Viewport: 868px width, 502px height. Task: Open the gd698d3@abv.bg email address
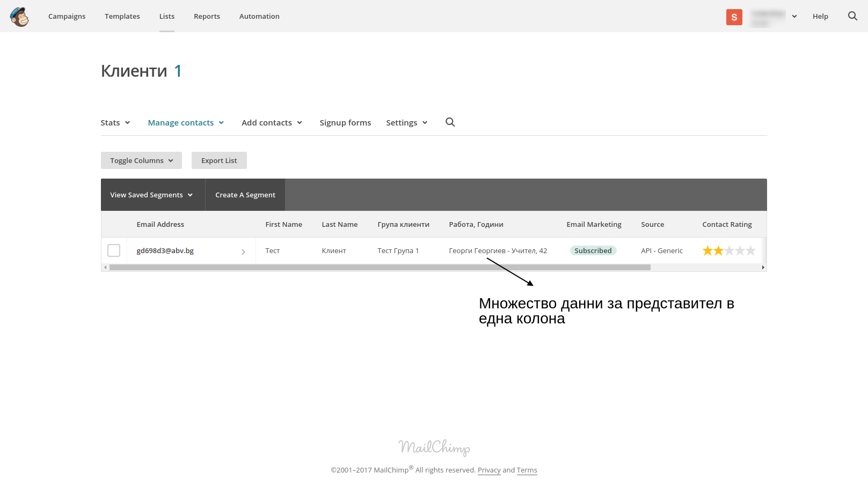(165, 250)
